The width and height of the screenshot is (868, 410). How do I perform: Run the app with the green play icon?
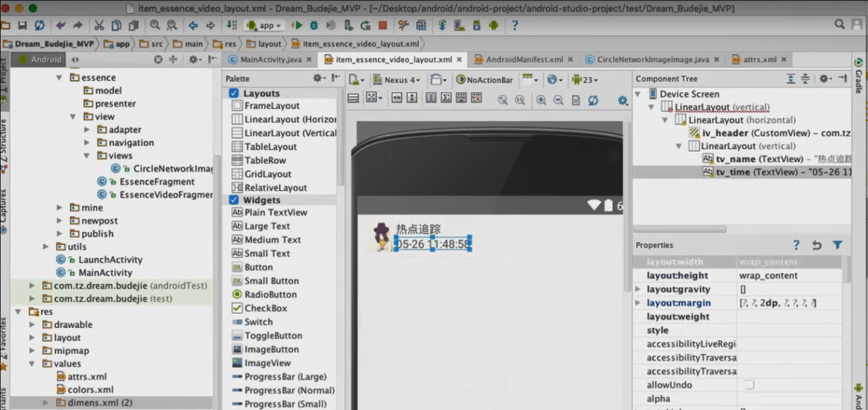(x=299, y=25)
